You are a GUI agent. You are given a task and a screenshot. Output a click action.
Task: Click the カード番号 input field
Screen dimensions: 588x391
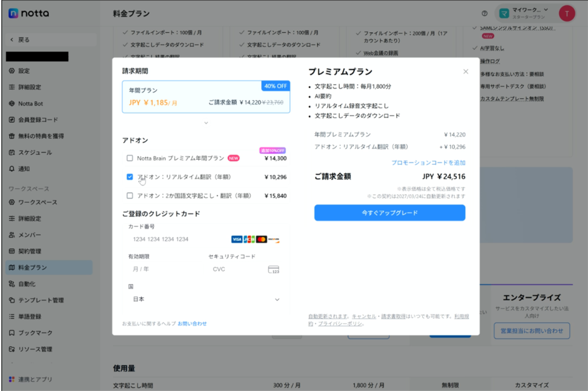point(178,239)
